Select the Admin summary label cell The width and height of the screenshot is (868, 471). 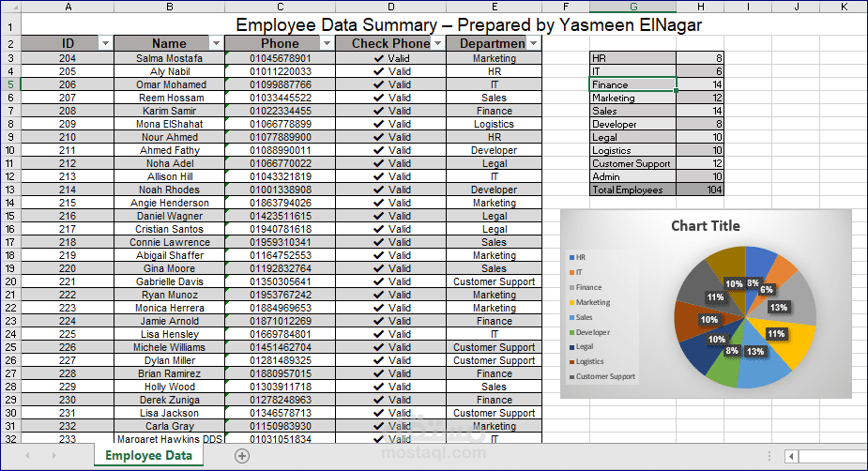632,176
